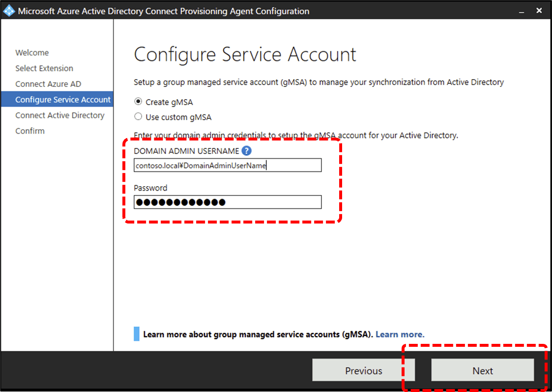Focus the domain admin username field

[x=228, y=165]
